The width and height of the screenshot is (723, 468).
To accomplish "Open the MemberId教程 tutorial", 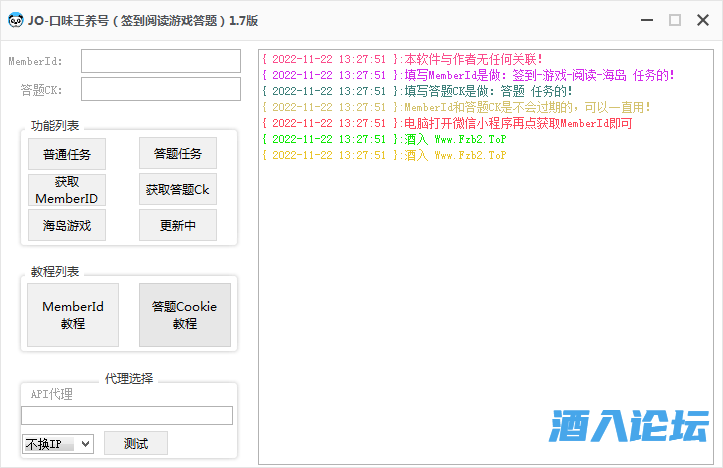I will [73, 315].
